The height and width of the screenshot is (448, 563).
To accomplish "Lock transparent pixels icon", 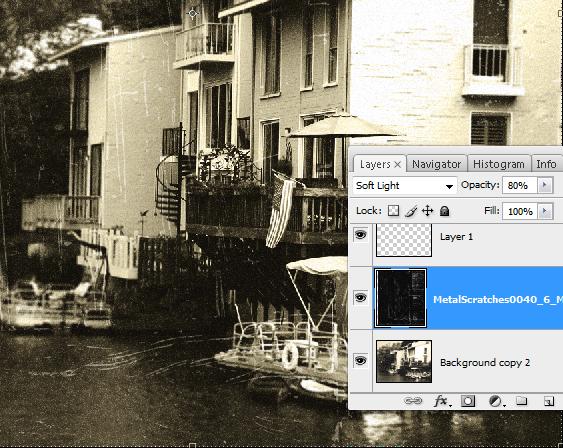I will click(x=394, y=211).
